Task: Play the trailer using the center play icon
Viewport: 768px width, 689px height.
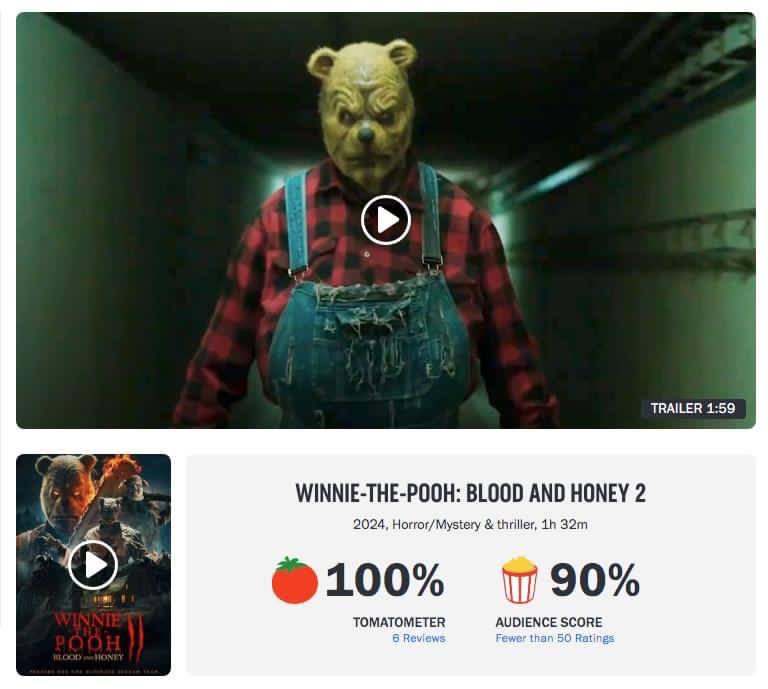Action: click(x=386, y=220)
